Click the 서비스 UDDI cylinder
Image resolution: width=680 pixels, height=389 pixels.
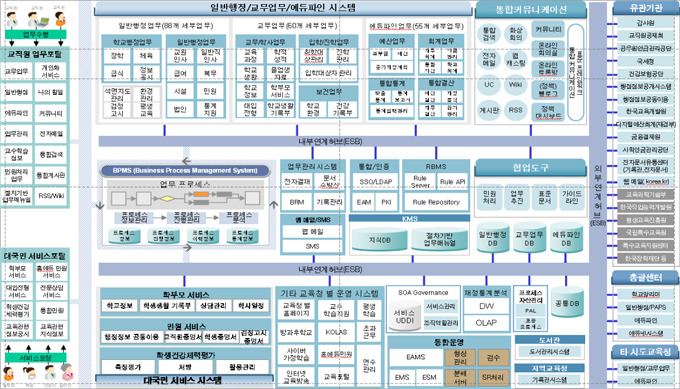click(x=404, y=316)
